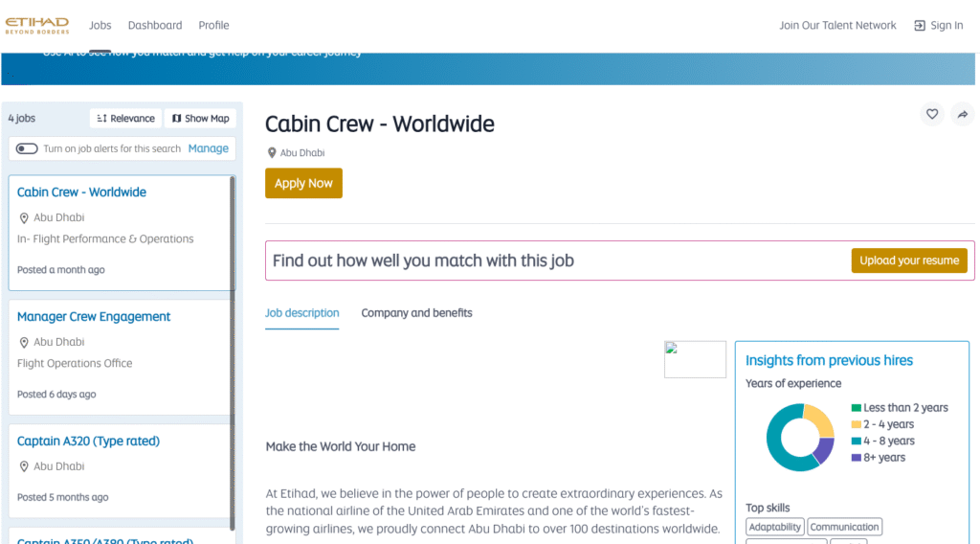Viewport: 980px width, 544px height.
Task: Click the Show Map button
Action: point(201,118)
